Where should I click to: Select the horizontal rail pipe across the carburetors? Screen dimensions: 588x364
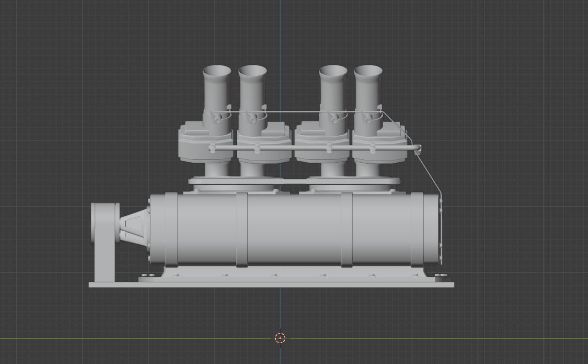point(314,147)
